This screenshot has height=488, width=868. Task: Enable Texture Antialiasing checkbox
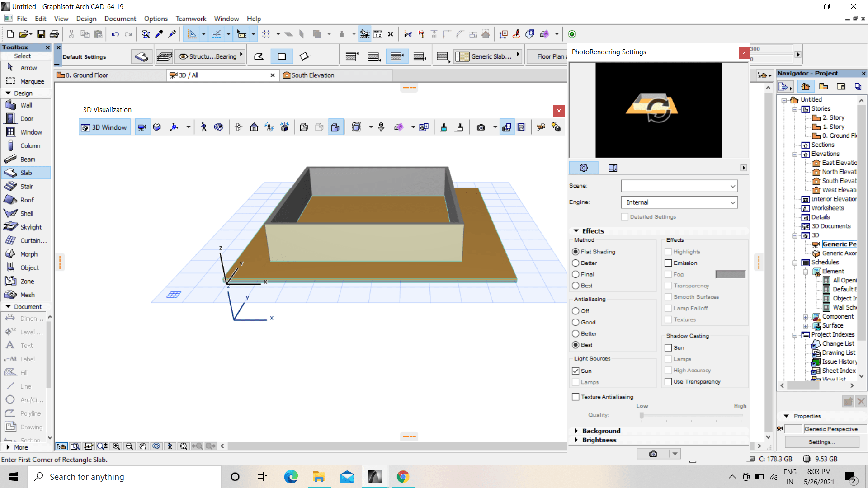576,397
